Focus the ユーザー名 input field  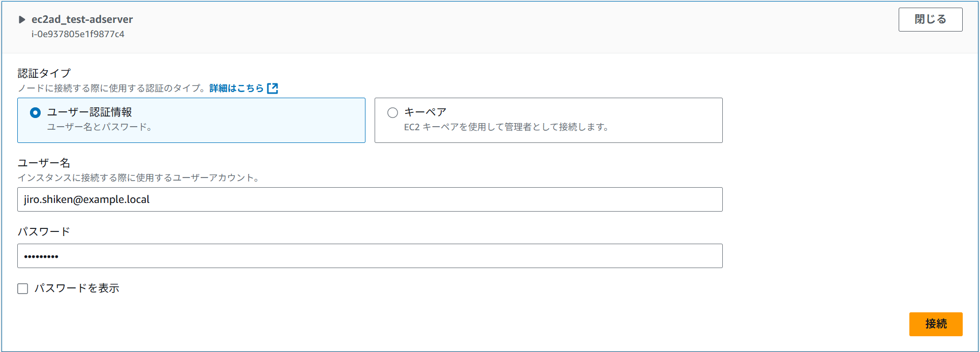point(370,199)
